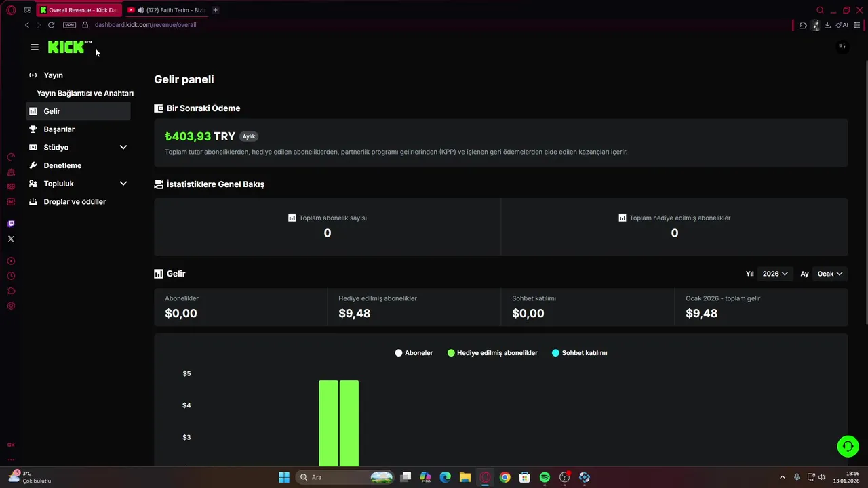Open Opera sidebar history clock

(x=11, y=276)
